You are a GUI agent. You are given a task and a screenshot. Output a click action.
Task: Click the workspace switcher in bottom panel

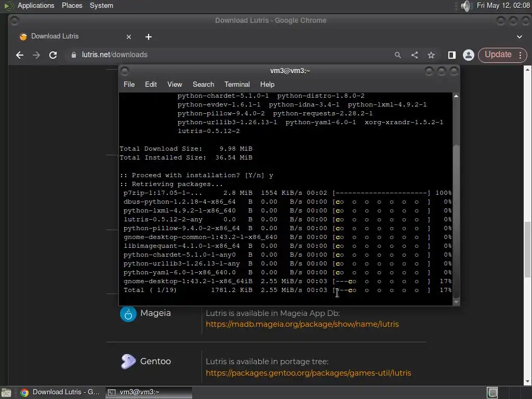point(493,393)
